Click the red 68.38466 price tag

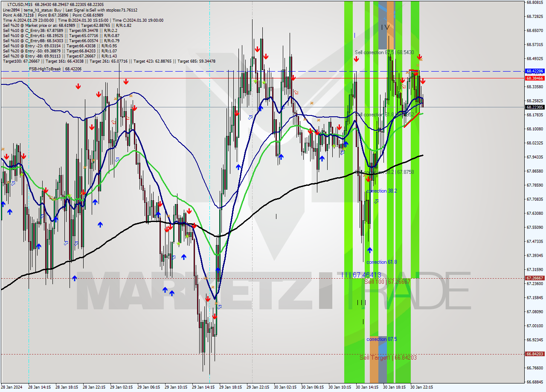pos(535,78)
